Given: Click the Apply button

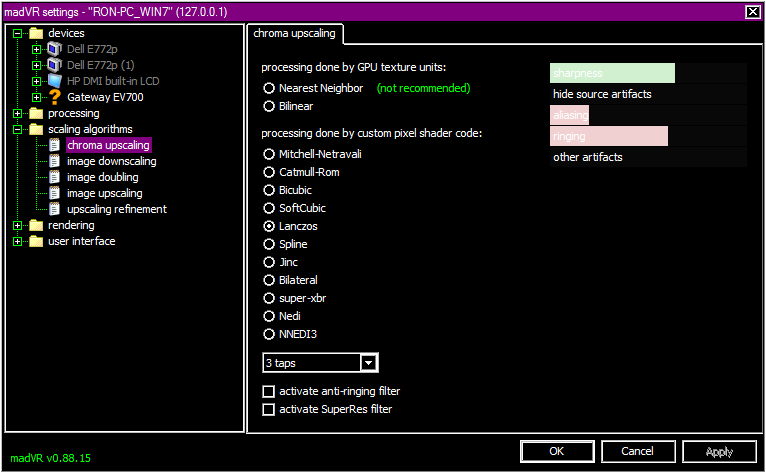Looking at the screenshot, I should [x=719, y=452].
